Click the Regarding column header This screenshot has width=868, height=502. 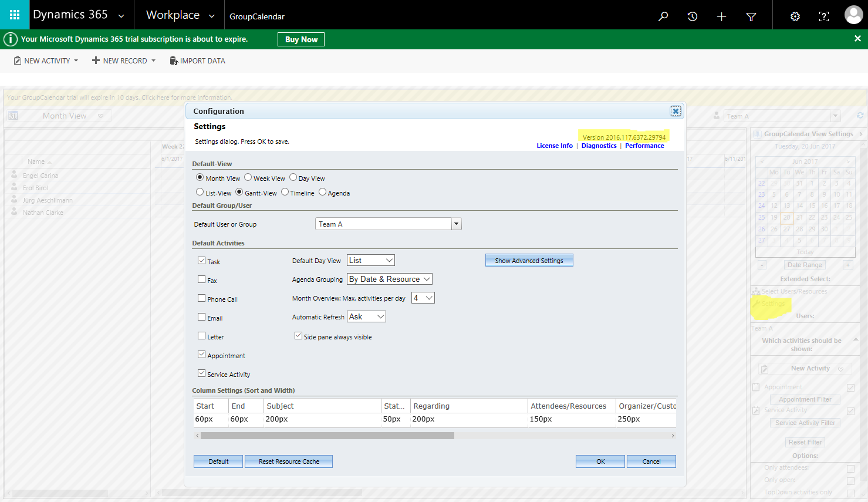tap(469, 406)
